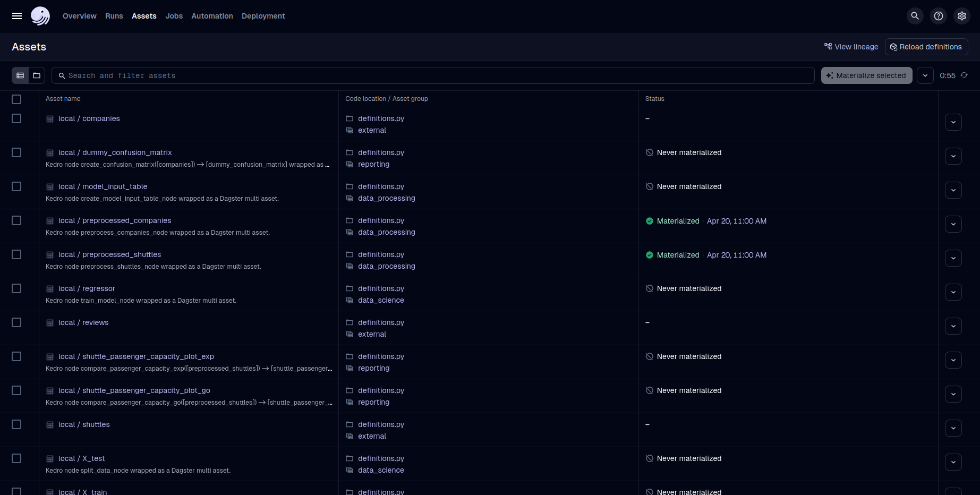
Task: Open the data_processing group in model_input_table row
Action: (x=387, y=198)
